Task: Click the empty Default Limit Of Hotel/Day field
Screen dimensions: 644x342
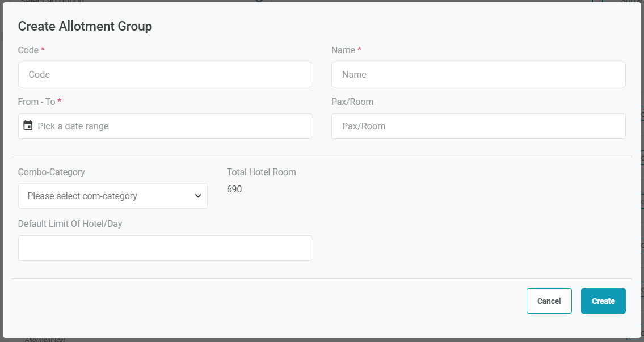Action: coord(165,248)
